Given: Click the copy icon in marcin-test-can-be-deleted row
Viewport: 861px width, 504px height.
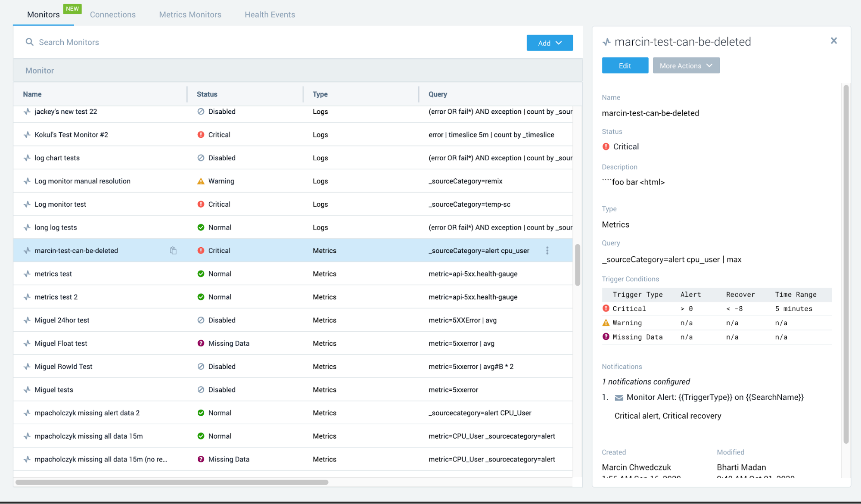Looking at the screenshot, I should pos(173,251).
